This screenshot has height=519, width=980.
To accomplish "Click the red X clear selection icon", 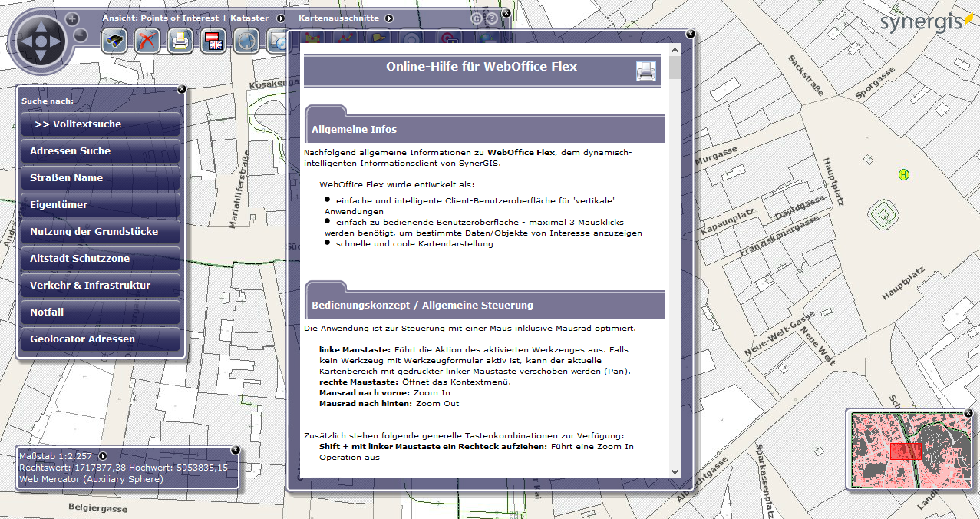I will (147, 41).
